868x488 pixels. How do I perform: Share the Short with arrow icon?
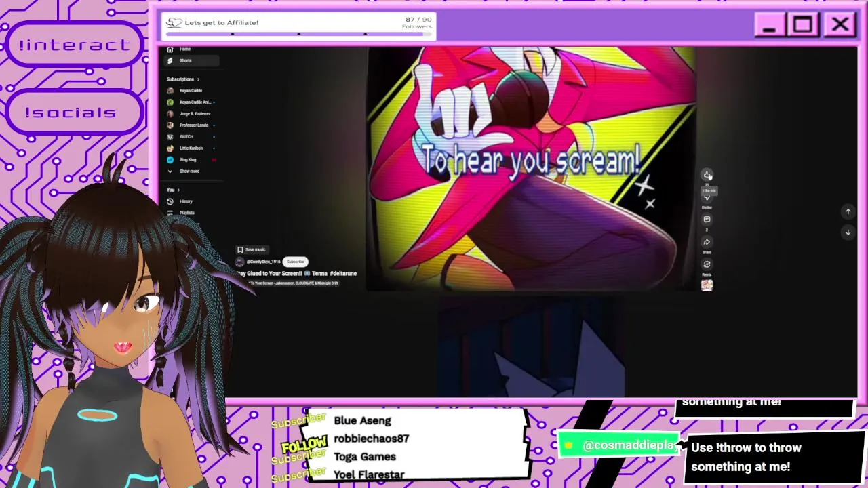707,242
